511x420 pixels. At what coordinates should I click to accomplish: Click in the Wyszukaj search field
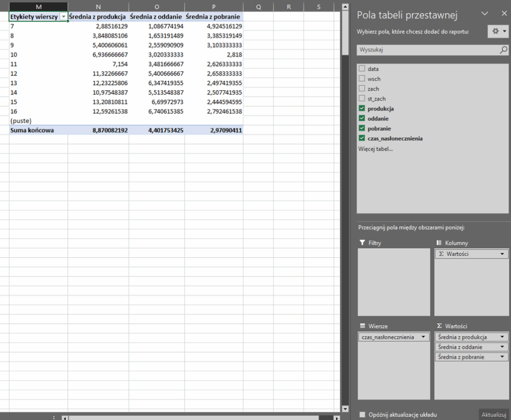(x=427, y=50)
